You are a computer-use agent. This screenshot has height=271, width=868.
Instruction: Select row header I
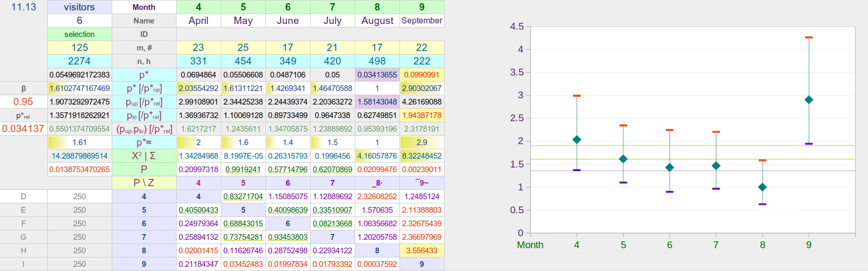[23, 264]
